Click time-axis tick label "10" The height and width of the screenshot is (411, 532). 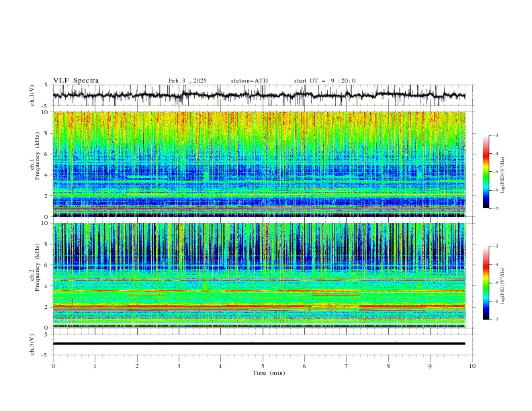472,366
